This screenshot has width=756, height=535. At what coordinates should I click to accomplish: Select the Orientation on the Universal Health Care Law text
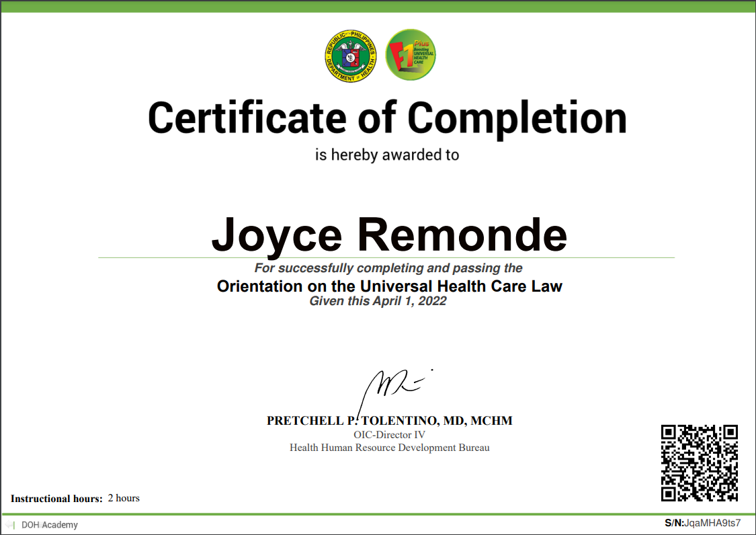(390, 286)
